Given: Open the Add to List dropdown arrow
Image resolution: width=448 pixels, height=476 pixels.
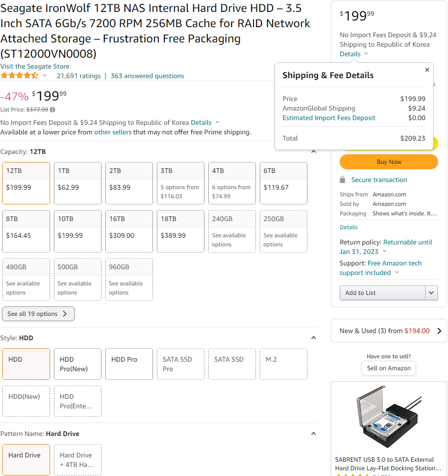Looking at the screenshot, I should point(431,293).
